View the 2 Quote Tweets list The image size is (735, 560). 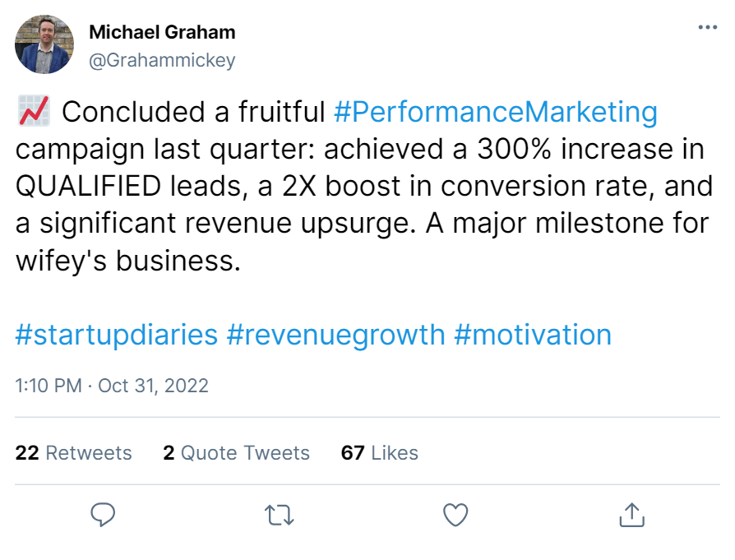coord(236,452)
